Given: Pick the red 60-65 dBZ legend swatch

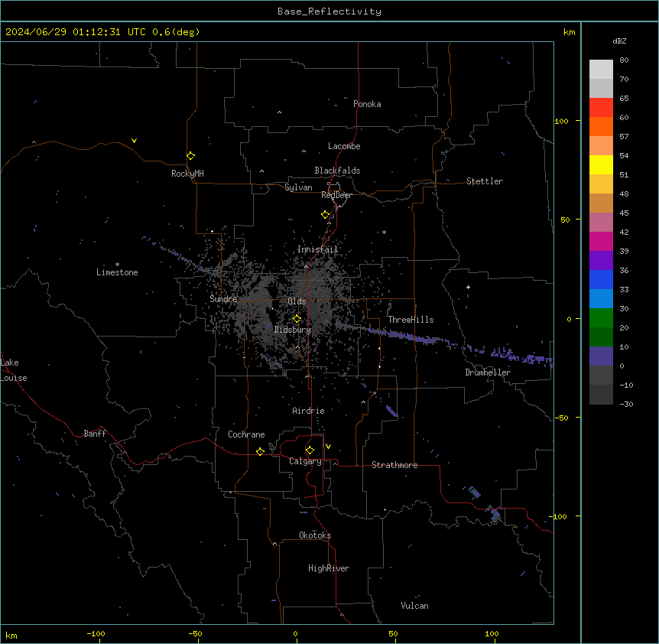Looking at the screenshot, I should (x=601, y=108).
